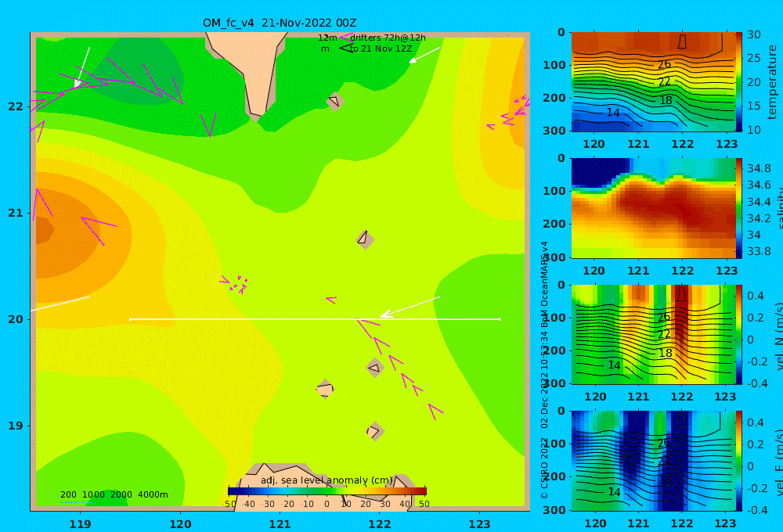Click the vel. N color bar
The height and width of the screenshot is (532, 783).
738,334
